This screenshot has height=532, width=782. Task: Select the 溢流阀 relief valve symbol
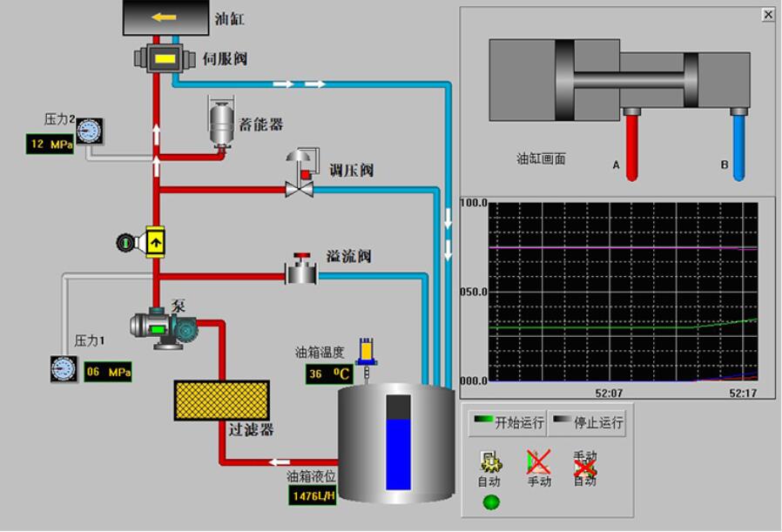point(302,272)
